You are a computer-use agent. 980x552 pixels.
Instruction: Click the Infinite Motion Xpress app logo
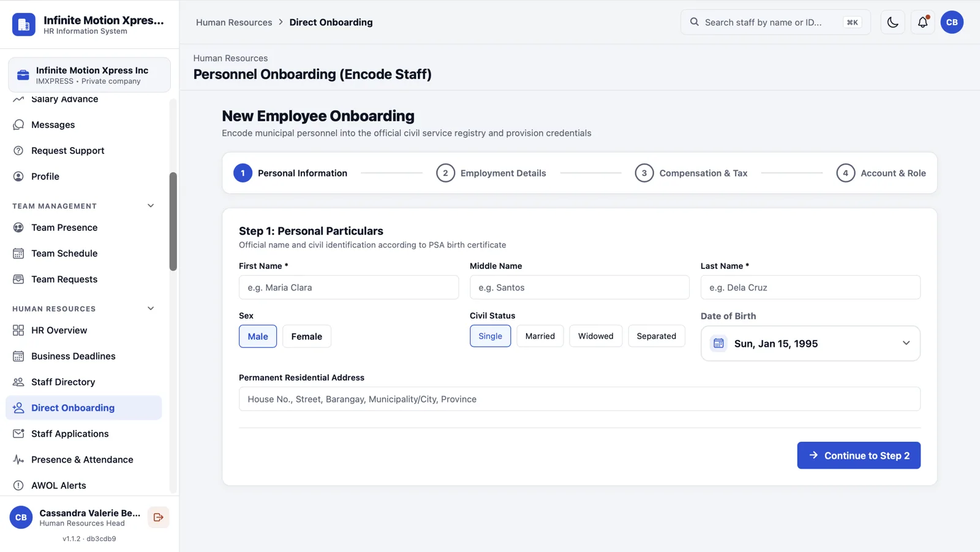pos(24,25)
